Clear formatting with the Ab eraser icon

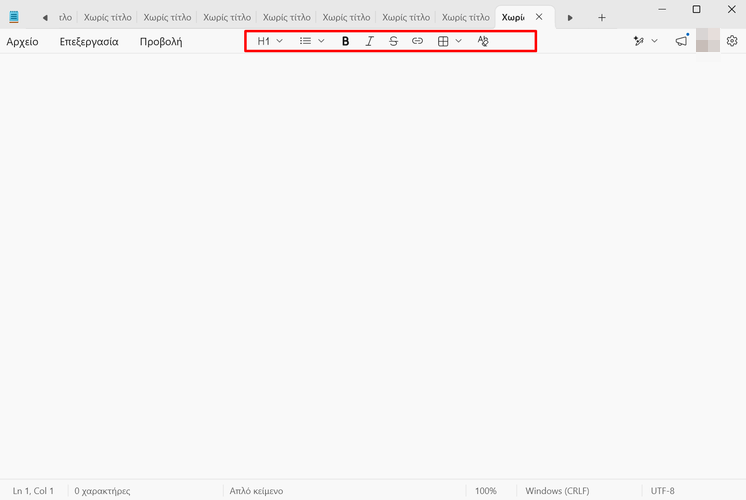click(483, 41)
